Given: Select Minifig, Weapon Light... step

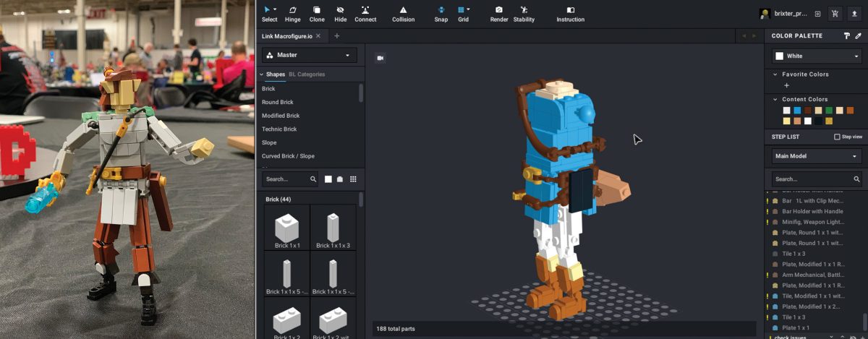Looking at the screenshot, I should pyautogui.click(x=813, y=222).
